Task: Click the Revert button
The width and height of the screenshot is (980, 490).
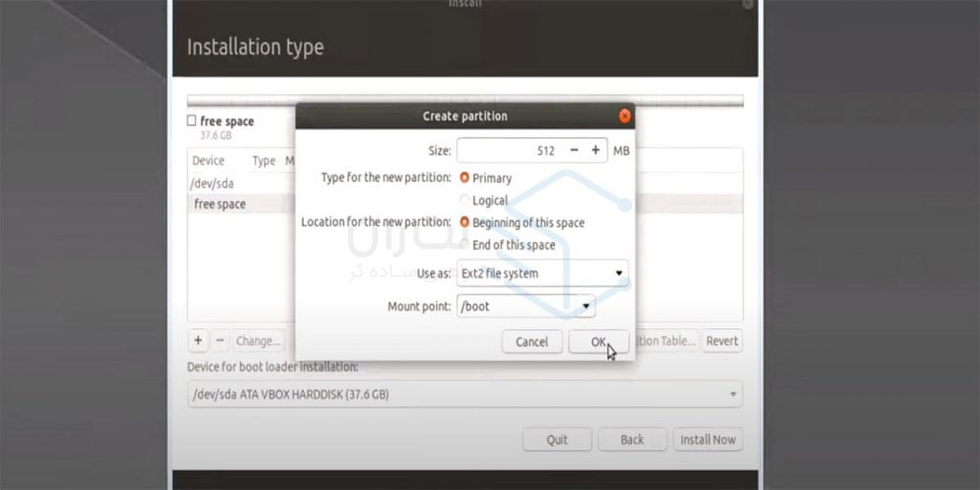Action: click(x=721, y=341)
